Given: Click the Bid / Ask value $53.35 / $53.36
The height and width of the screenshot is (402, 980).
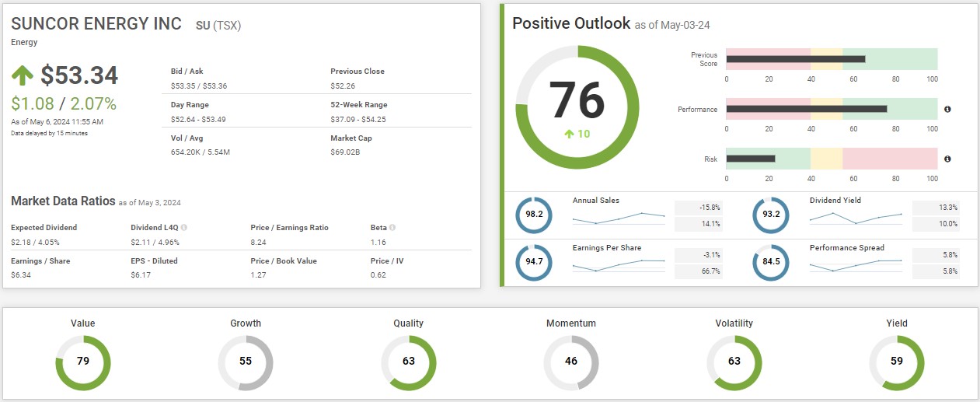Looking at the screenshot, I should pyautogui.click(x=199, y=86).
